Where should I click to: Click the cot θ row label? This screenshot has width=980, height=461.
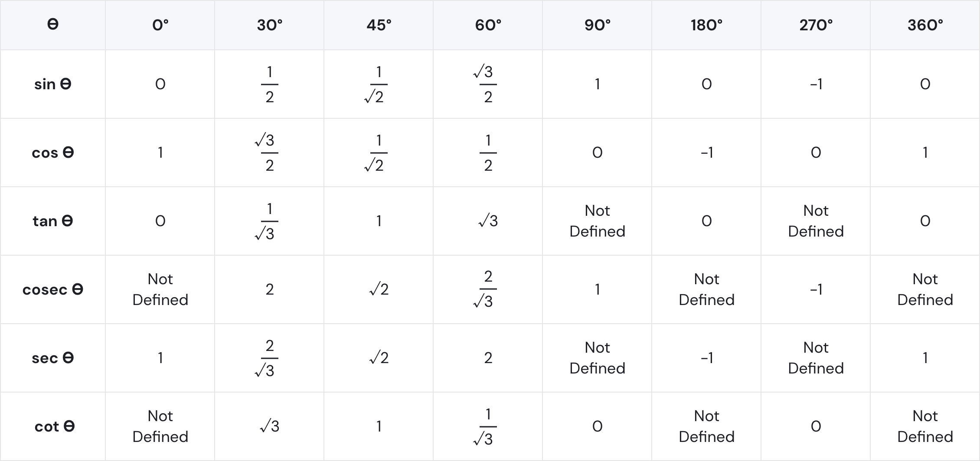coord(54,426)
